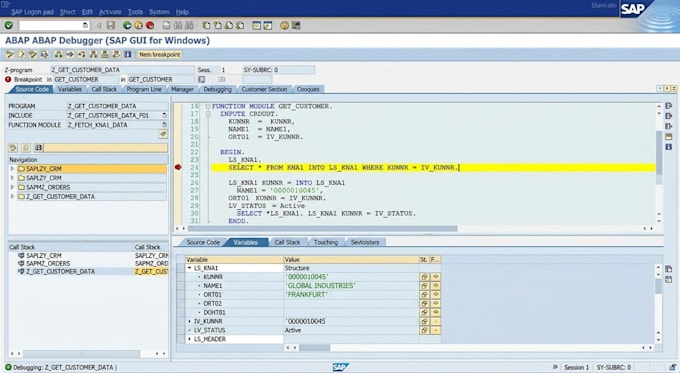Click the Continue arrow icon in debugger toolbar
This screenshot has height=373, width=680.
click(x=70, y=55)
